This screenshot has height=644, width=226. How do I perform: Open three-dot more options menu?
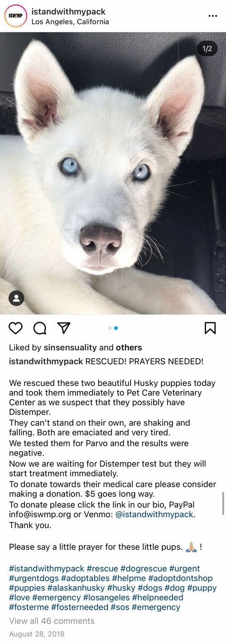click(213, 16)
